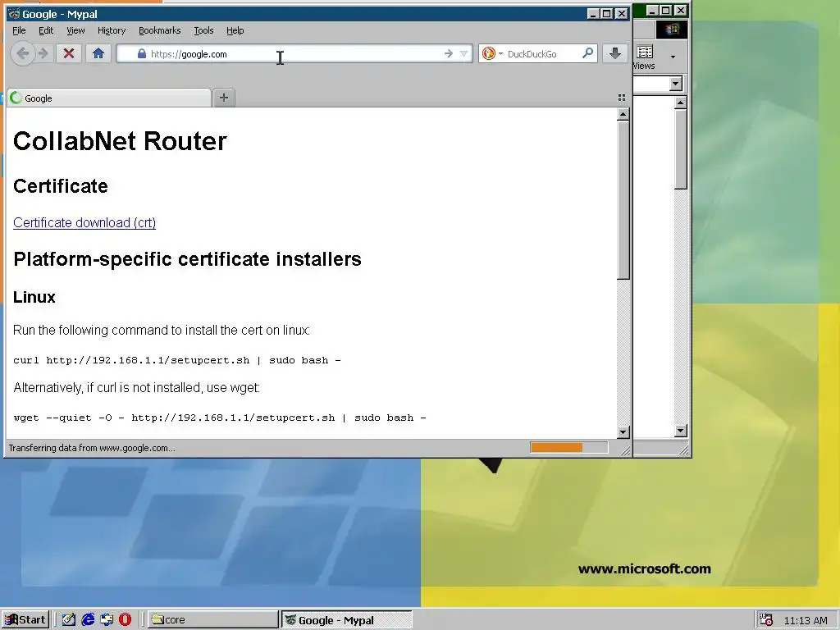Launch Opera from quick launch
This screenshot has height=630, width=840.
pos(125,620)
